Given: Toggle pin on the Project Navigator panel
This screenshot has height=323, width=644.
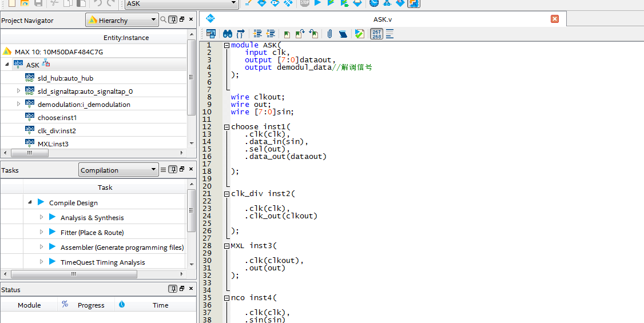Looking at the screenshot, I should (x=173, y=19).
